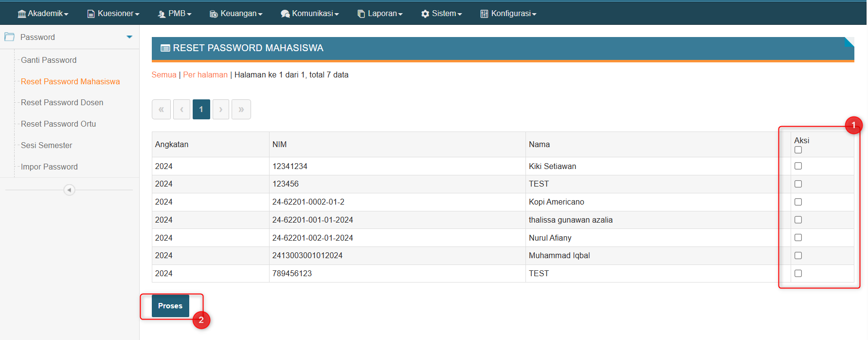Tick the checkbox for Kiki Setiawan
Image resolution: width=868 pixels, height=340 pixels.
pyautogui.click(x=798, y=166)
